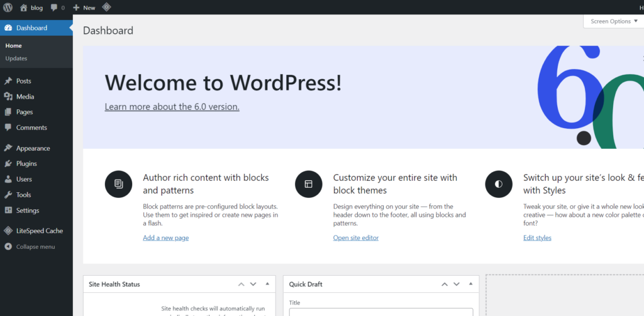Screen dimensions: 644x316
Task: Toggle Site Health Status panel collapse
Action: coord(267,284)
